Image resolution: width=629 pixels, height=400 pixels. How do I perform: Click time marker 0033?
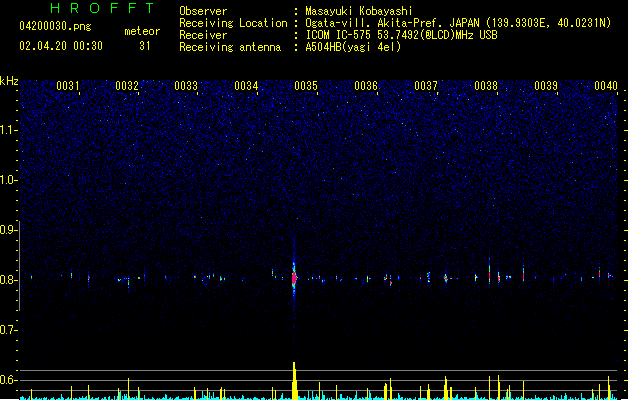(x=186, y=86)
